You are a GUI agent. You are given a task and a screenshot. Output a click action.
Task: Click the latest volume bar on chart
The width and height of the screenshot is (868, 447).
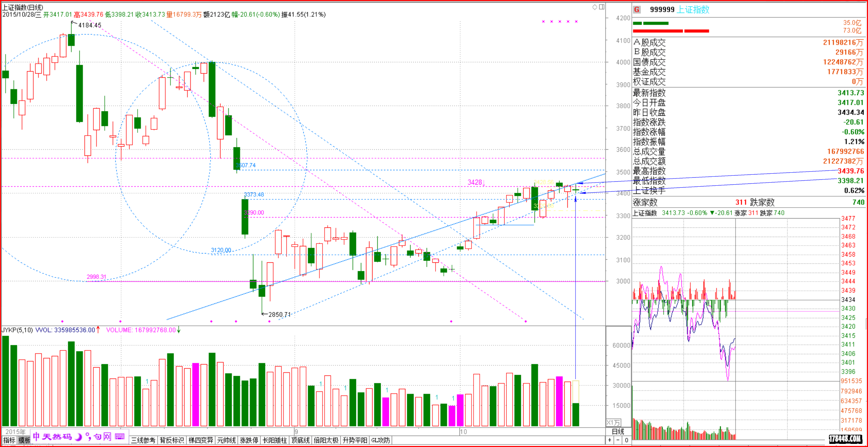click(x=576, y=415)
